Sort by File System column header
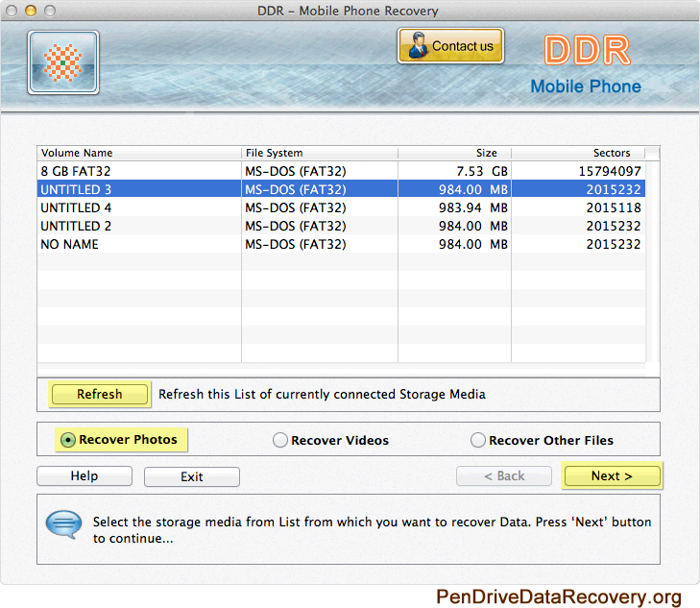 [320, 153]
